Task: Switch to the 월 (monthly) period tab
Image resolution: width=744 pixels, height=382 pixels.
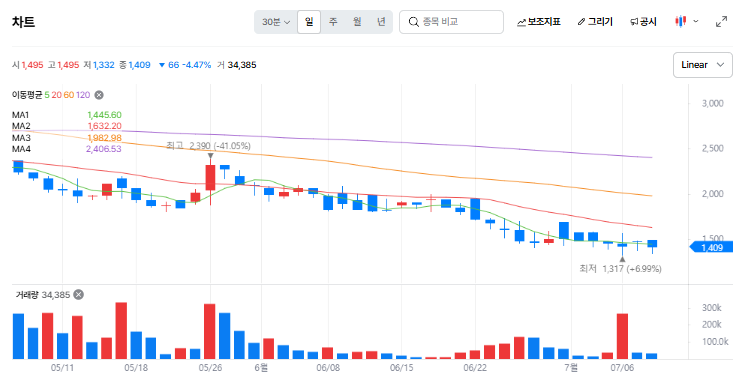Action: click(x=357, y=22)
